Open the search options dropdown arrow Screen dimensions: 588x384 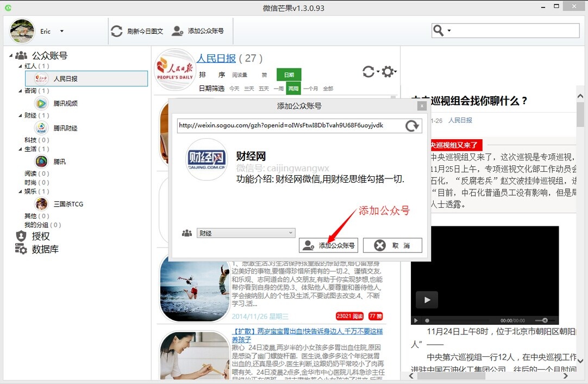(449, 30)
